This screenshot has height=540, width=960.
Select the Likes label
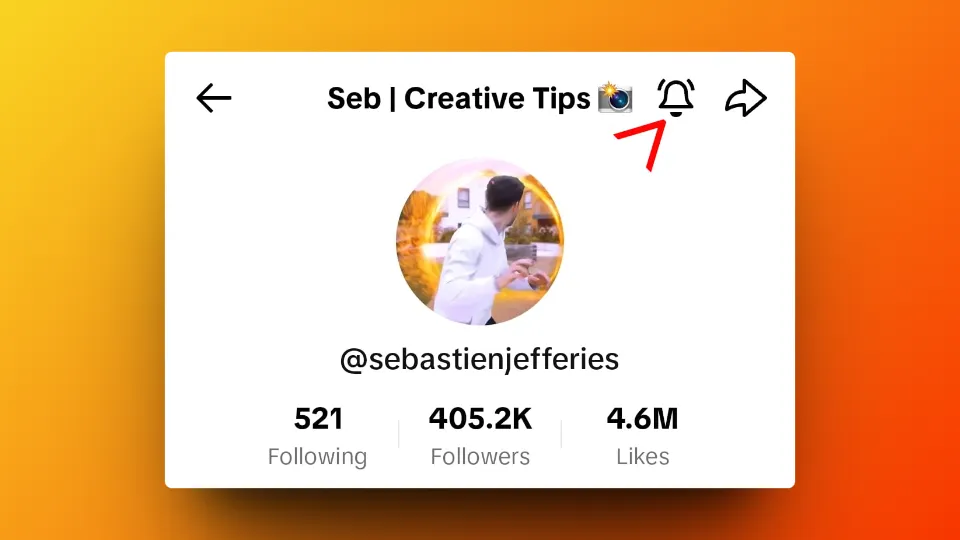pyautogui.click(x=643, y=457)
